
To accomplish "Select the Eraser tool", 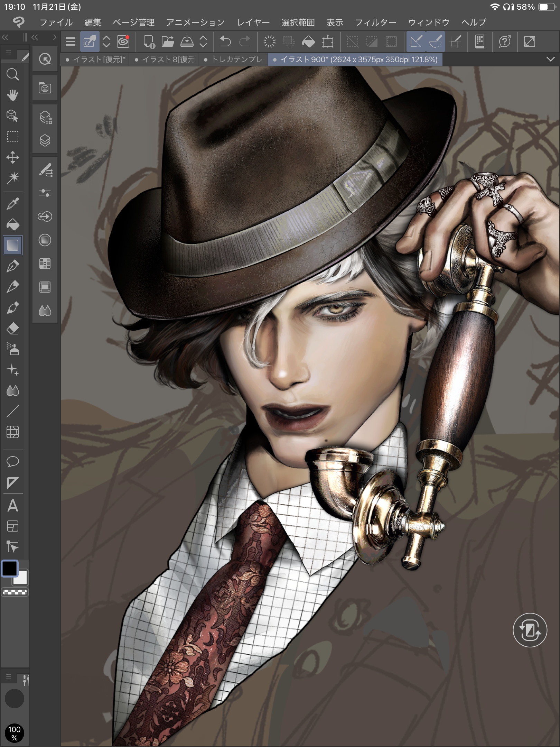I will tap(13, 328).
